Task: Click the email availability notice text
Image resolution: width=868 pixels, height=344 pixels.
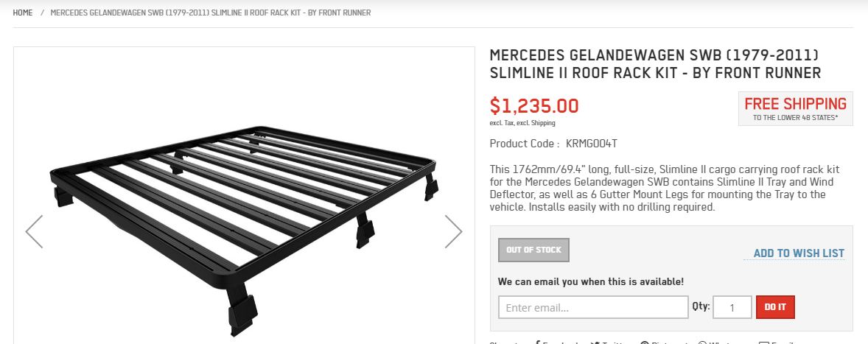Action: pyautogui.click(x=591, y=281)
